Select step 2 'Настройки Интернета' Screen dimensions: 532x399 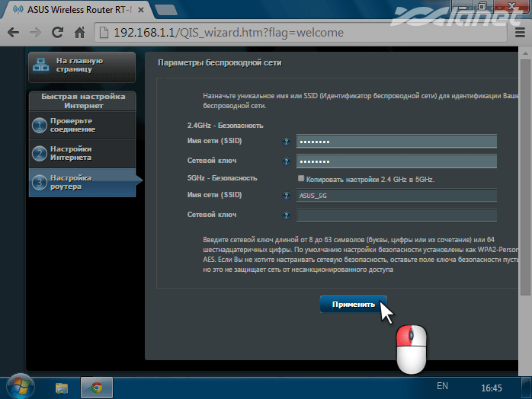point(81,153)
